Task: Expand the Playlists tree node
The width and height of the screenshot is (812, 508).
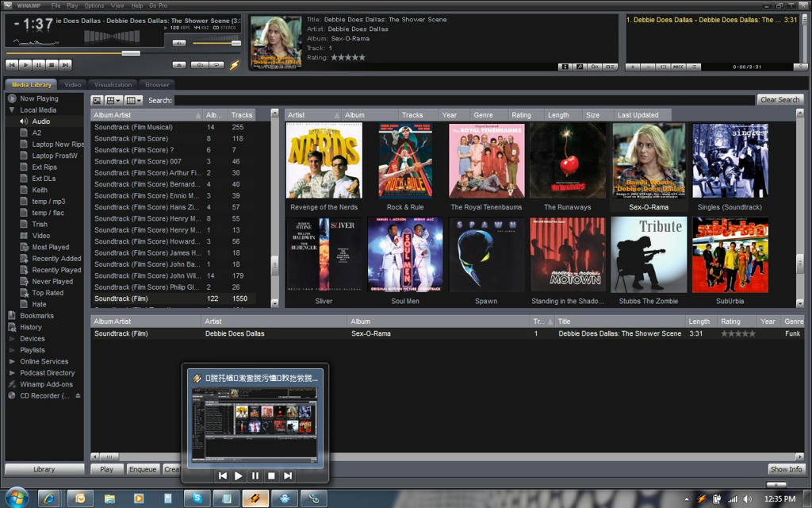Action: pyautogui.click(x=12, y=350)
